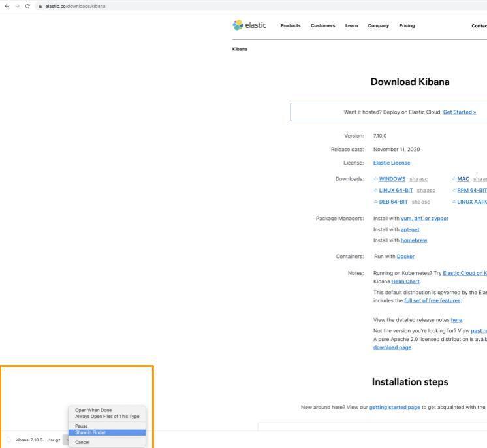Select Show in Finder in download menu
Image resolution: width=487 pixels, height=448 pixels.
[x=107, y=432]
